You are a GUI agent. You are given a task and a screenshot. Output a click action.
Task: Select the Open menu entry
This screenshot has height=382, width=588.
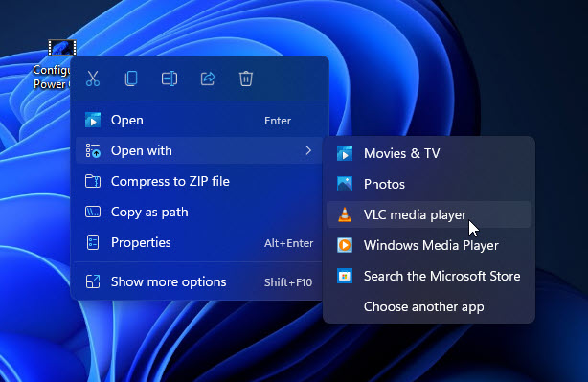tap(199, 121)
